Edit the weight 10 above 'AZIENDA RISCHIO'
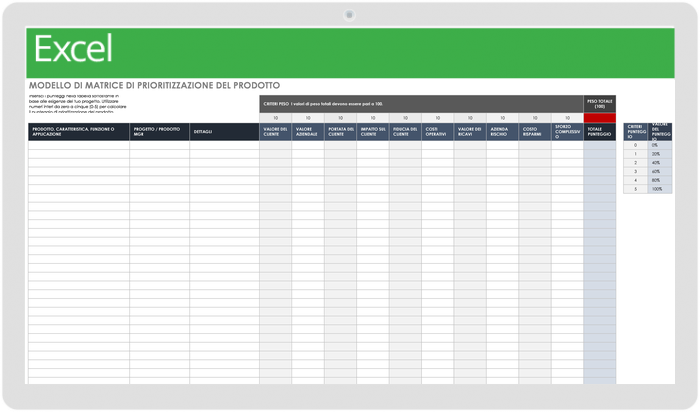 tap(502, 118)
